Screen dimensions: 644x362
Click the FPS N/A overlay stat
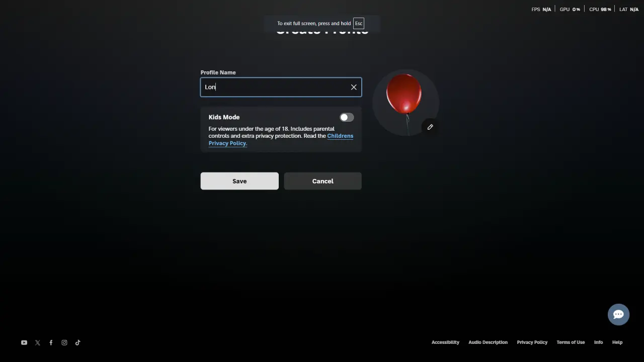[x=541, y=10]
